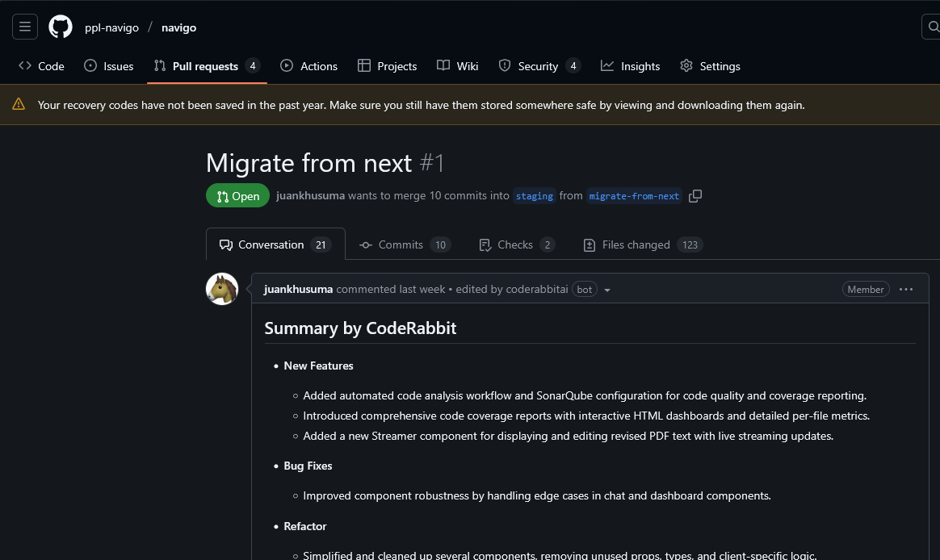The height and width of the screenshot is (560, 940).
Task: Copy the migrate-from-next branch name icon
Action: tap(695, 196)
